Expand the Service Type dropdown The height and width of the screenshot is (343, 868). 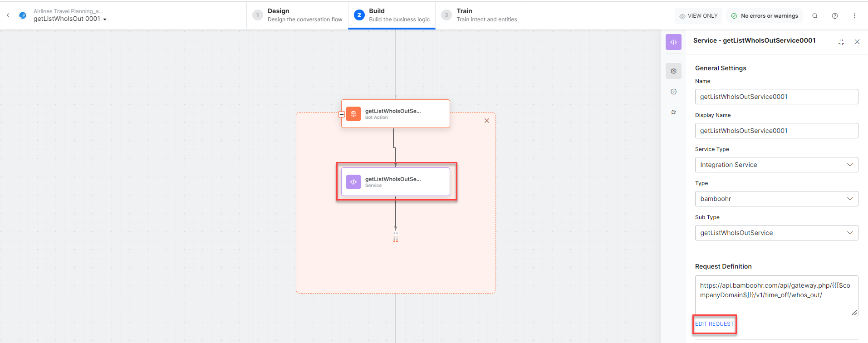(x=776, y=165)
